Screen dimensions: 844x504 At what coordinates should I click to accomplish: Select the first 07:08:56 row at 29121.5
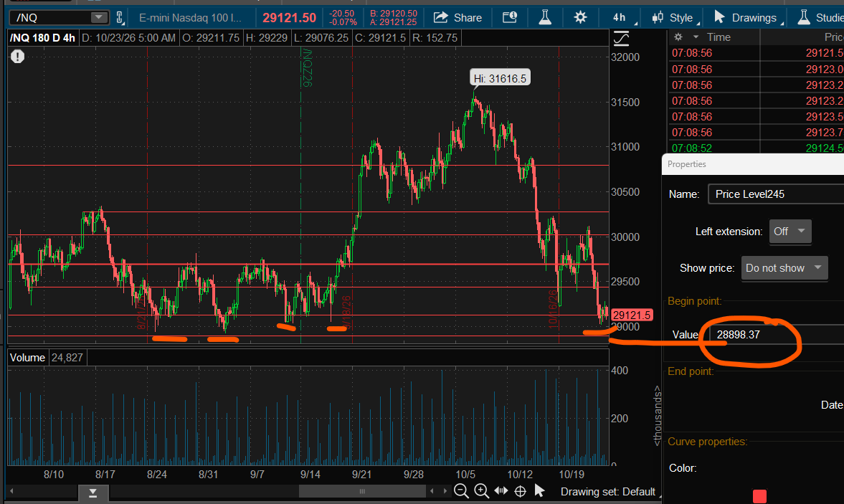(757, 53)
